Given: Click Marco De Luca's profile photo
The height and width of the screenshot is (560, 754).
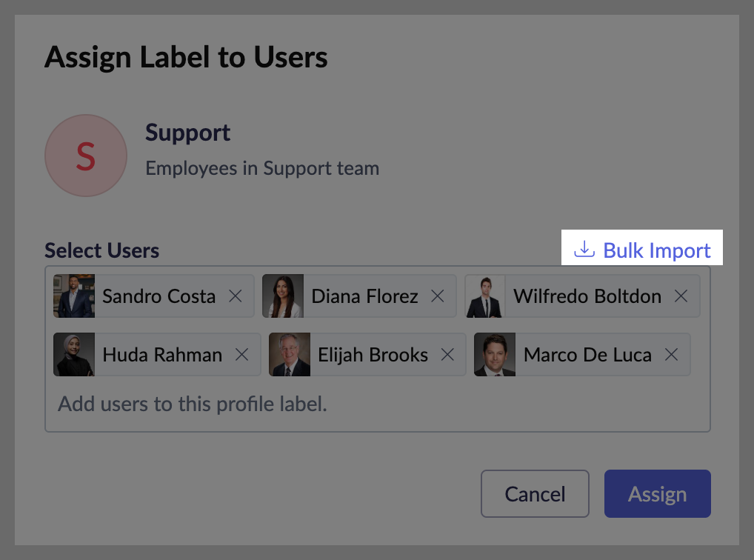Looking at the screenshot, I should point(495,355).
